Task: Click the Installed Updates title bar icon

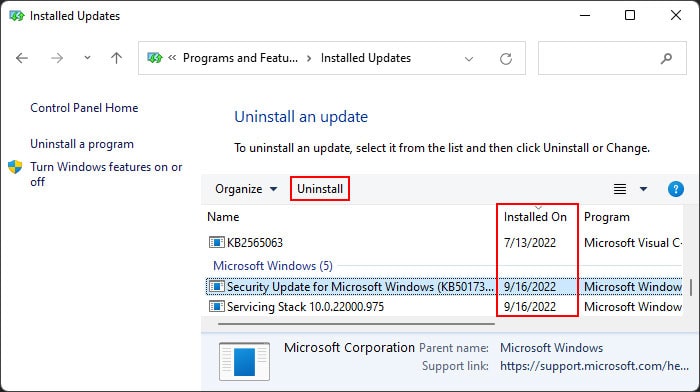Action: [x=17, y=16]
